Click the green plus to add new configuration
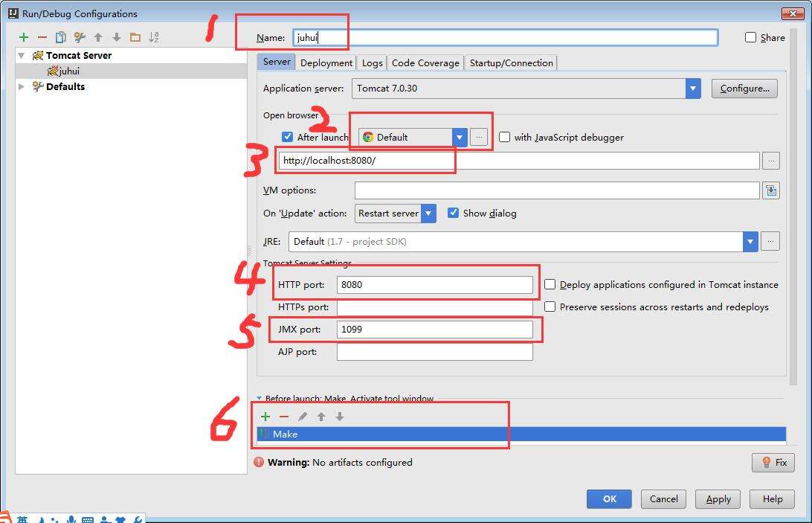Image resolution: width=812 pixels, height=523 pixels. coord(24,37)
